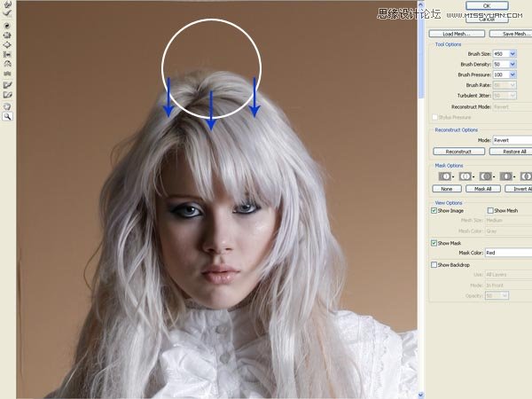Open the Brush Size dropdown arrow

tap(512, 54)
